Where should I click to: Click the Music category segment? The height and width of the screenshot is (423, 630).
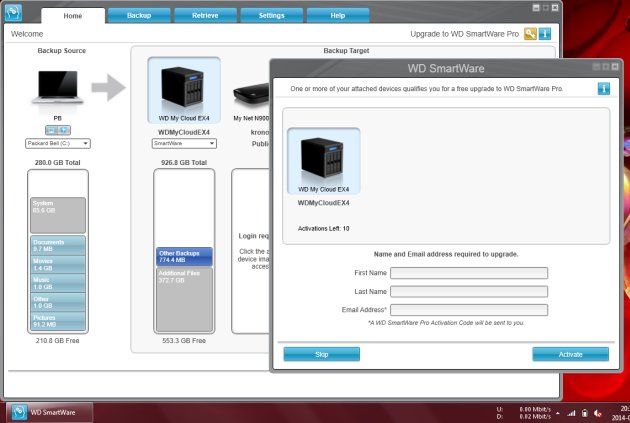click(x=58, y=283)
